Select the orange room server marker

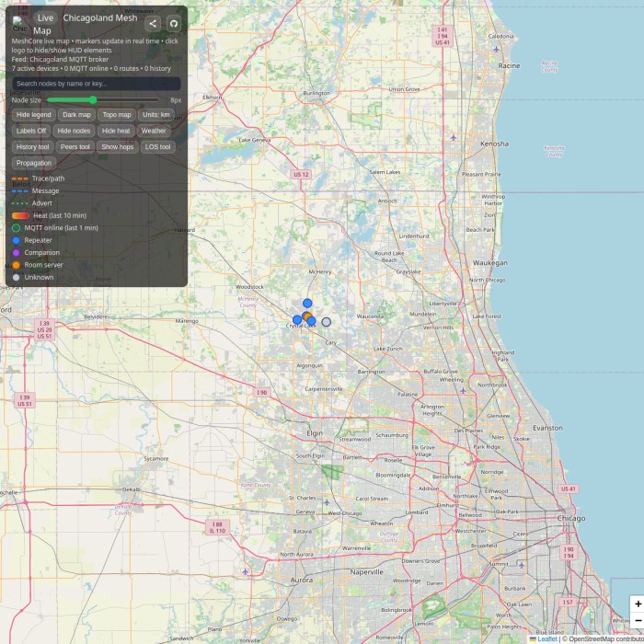(x=307, y=316)
